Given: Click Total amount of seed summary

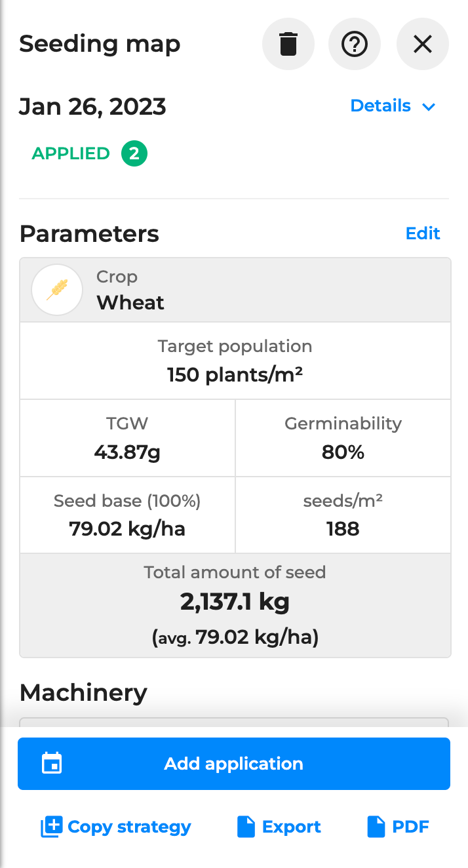Looking at the screenshot, I should click(x=235, y=605).
